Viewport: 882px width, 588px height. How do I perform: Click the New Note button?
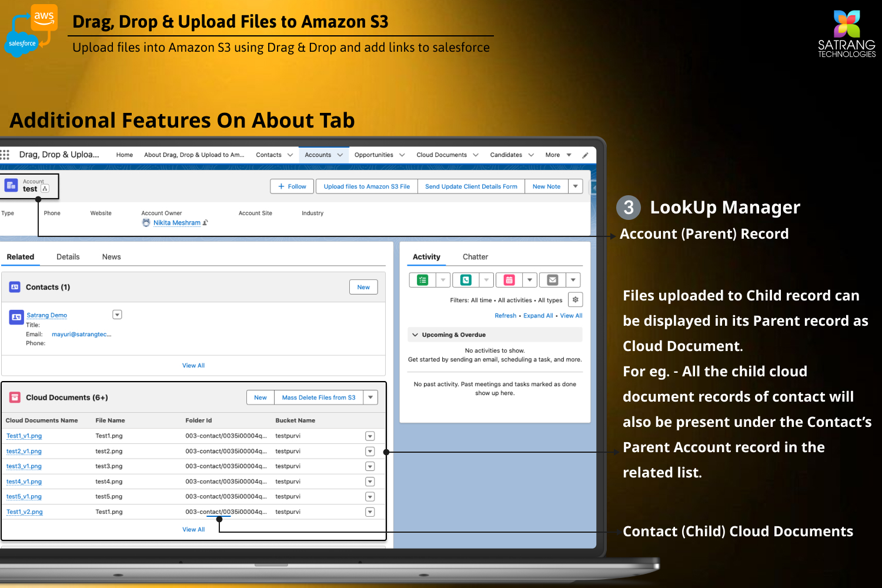pos(546,186)
